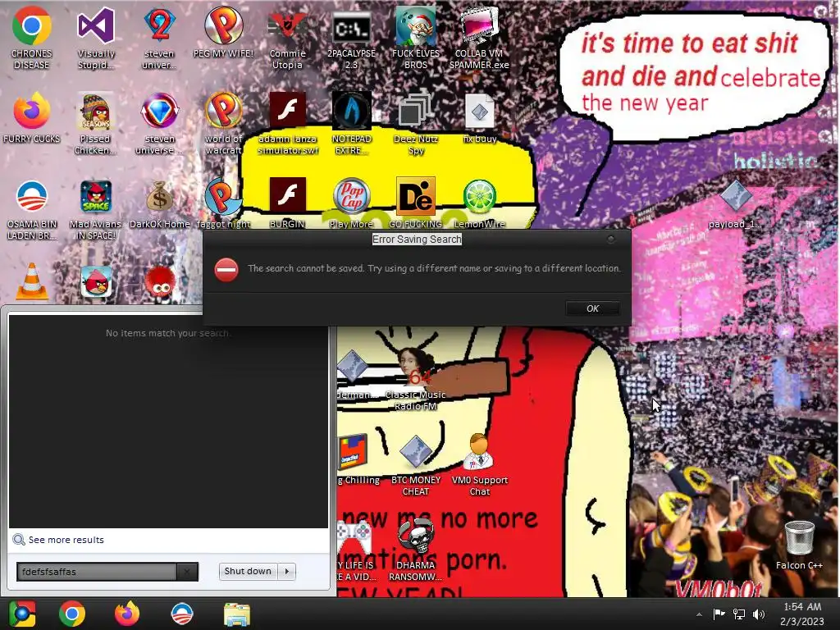This screenshot has height=630, width=840.
Task: Click the search box containing fdefsfsaffas
Action: tap(97, 572)
